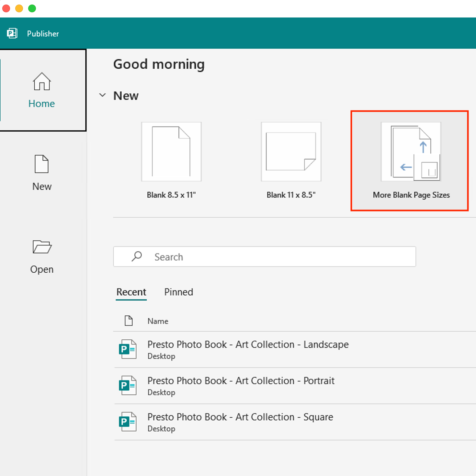Click inside the Search field
The width and height of the screenshot is (476, 476).
264,256
